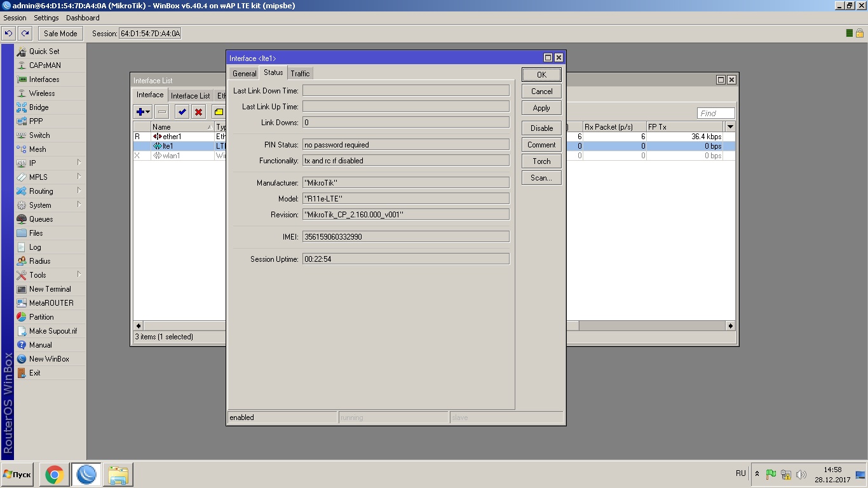Open CAPsMAN in the sidebar
Image resolution: width=868 pixels, height=488 pixels.
coord(50,65)
